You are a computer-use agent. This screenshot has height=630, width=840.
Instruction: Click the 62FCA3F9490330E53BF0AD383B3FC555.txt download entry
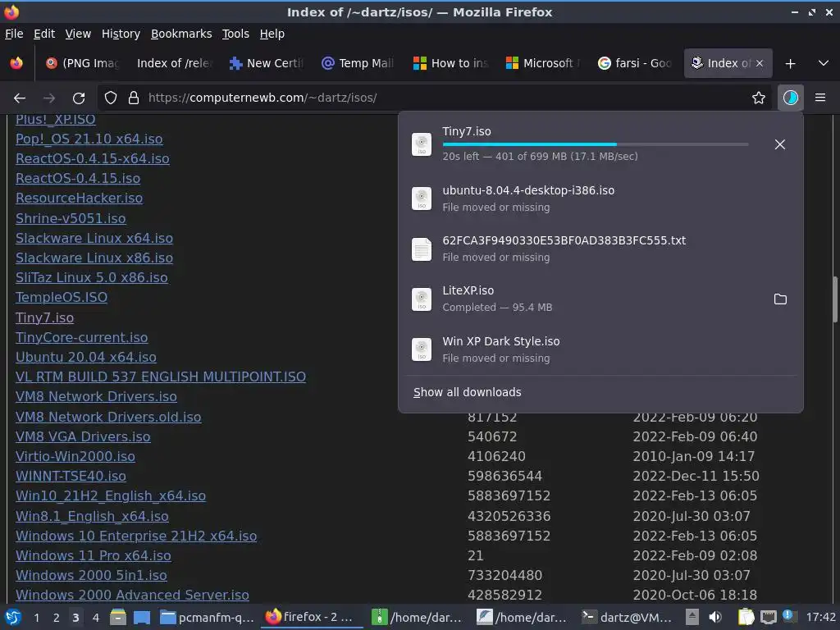600,249
